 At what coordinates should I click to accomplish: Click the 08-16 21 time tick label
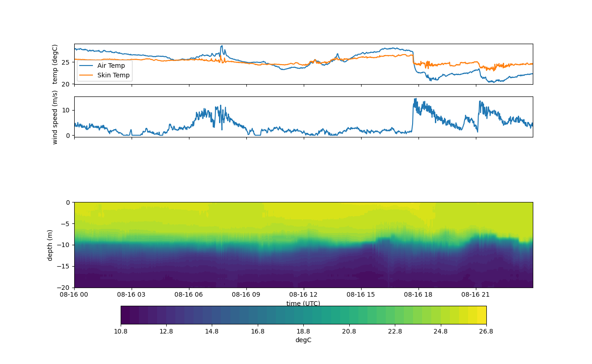(476, 294)
